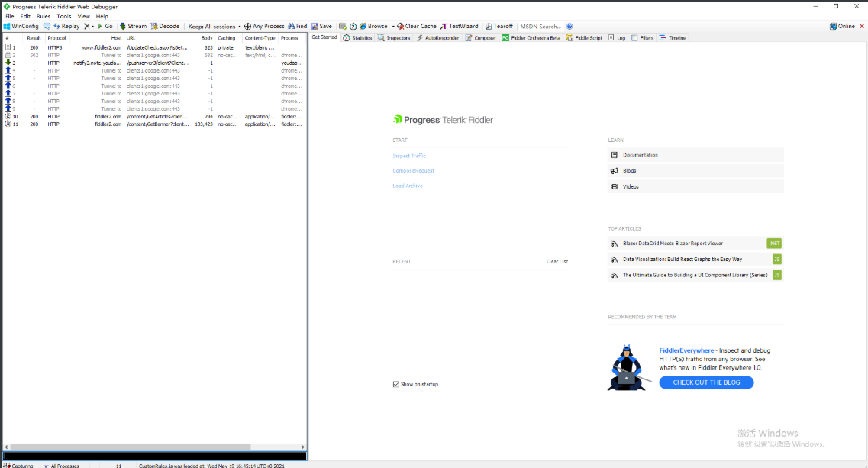Open Keep: All sessions dropdown
Image resolution: width=868 pixels, height=468 pixels.
click(x=215, y=26)
